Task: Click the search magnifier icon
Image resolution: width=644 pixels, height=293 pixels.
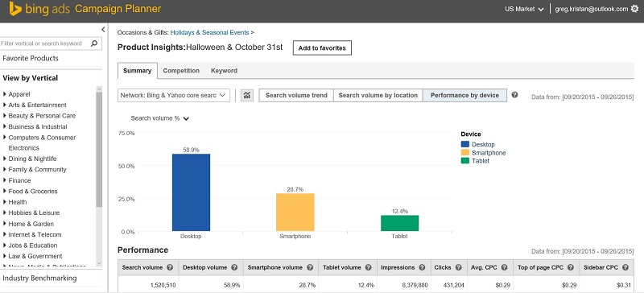Action: [94, 43]
